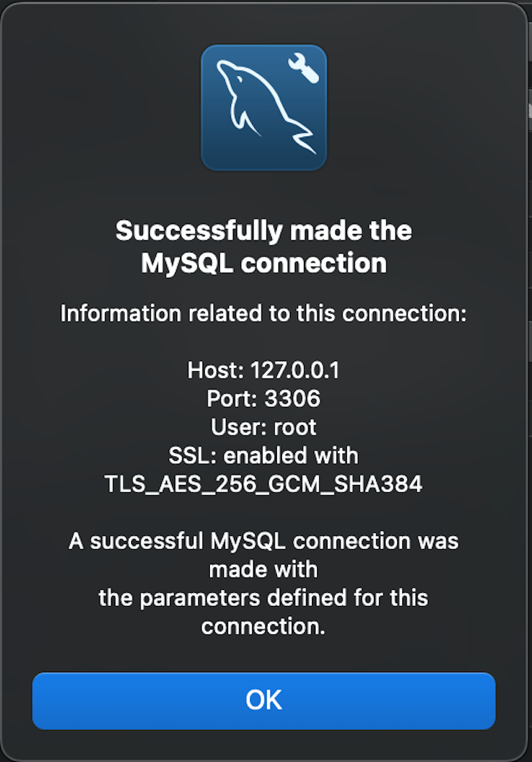
Task: Click the 'Successfully made the' heading line
Action: tap(263, 231)
